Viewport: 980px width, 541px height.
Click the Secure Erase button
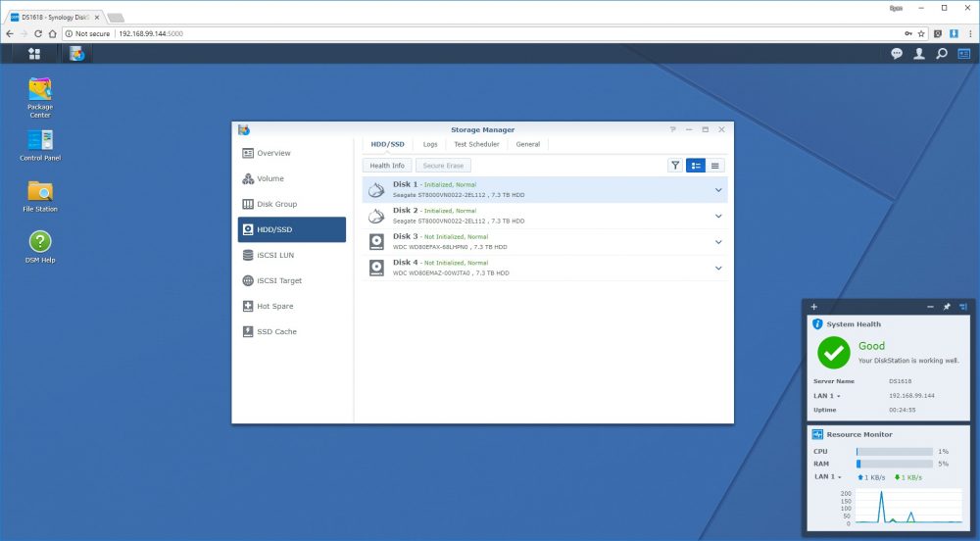443,166
